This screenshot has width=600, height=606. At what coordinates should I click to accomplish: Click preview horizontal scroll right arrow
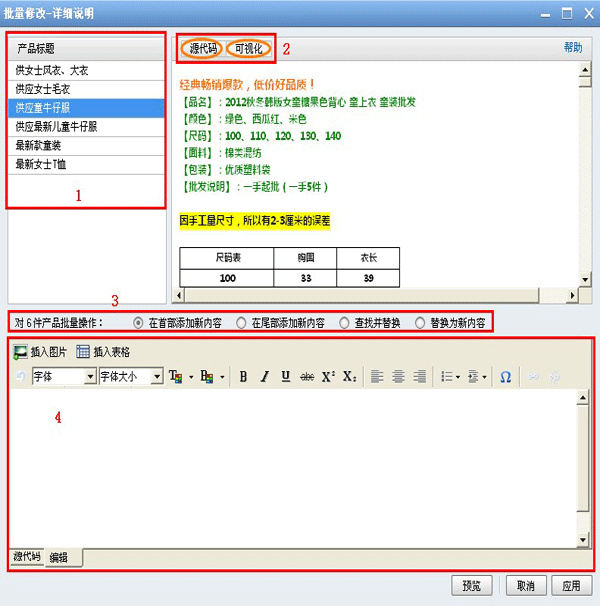[573, 295]
